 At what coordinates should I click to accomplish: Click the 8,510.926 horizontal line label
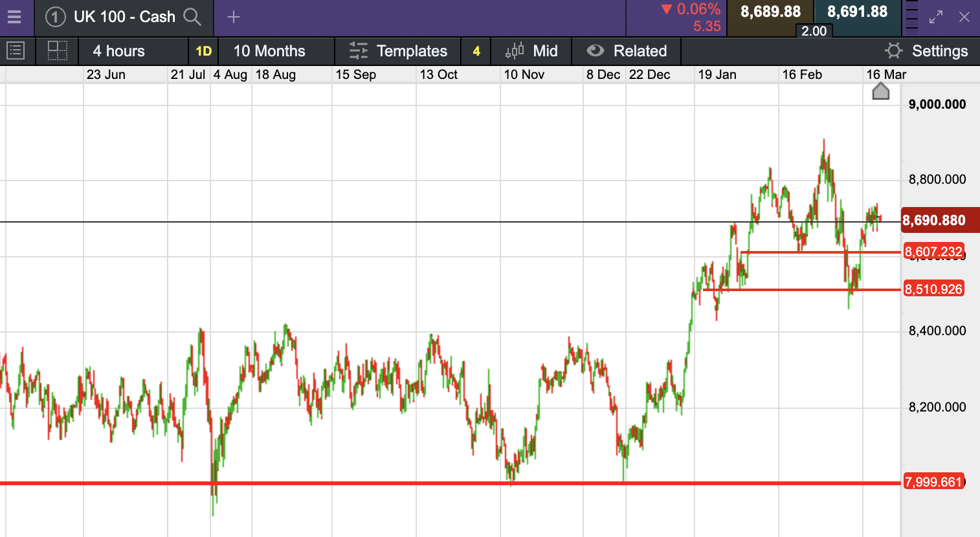pyautogui.click(x=933, y=289)
